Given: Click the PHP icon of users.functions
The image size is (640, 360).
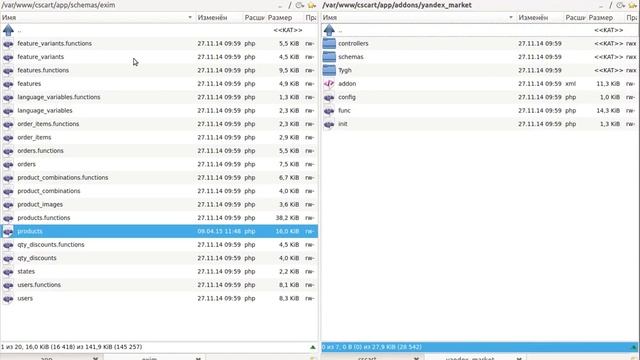Looking at the screenshot, I should tap(8, 285).
